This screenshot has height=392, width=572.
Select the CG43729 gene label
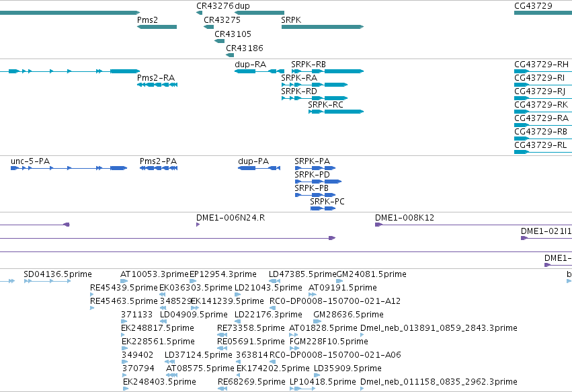[533, 6]
